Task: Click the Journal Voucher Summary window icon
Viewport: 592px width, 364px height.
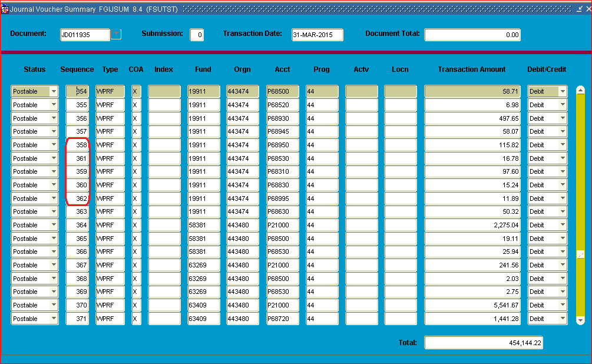Action: pyautogui.click(x=5, y=9)
